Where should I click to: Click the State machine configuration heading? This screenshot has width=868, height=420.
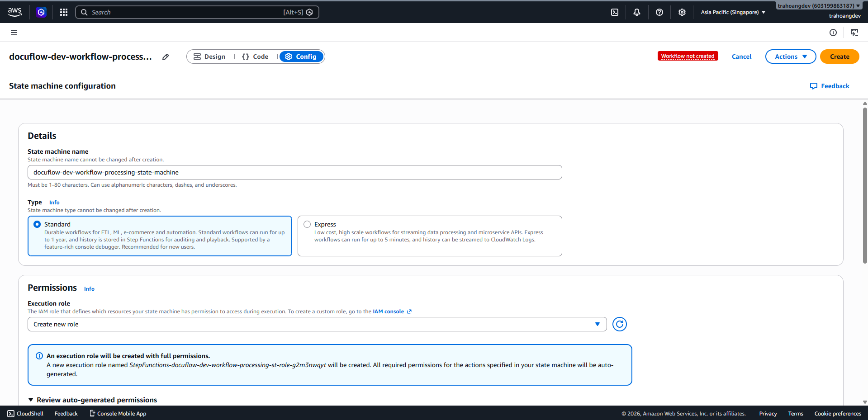[62, 86]
